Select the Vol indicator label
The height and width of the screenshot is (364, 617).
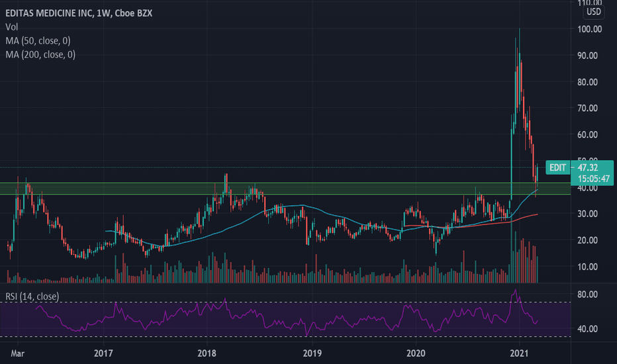11,27
